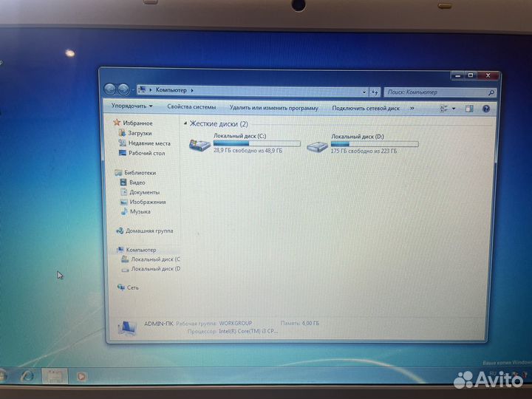Click the Поиск: Компьютер search field

click(x=434, y=92)
